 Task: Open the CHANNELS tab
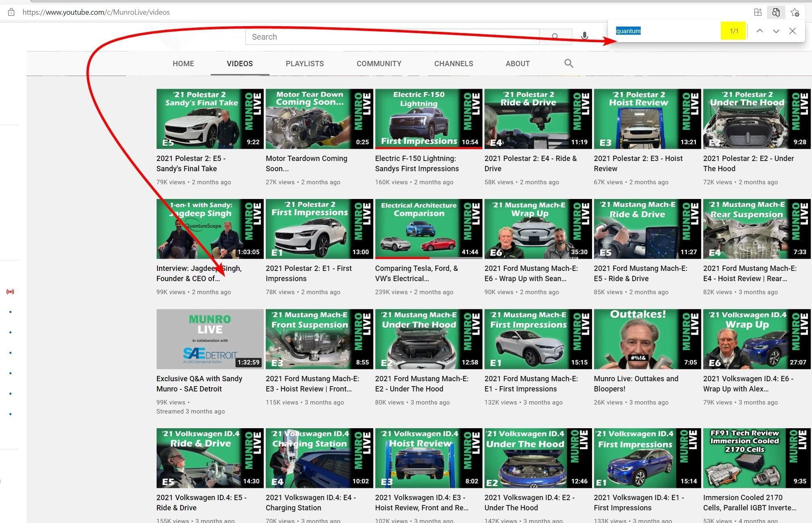[453, 63]
